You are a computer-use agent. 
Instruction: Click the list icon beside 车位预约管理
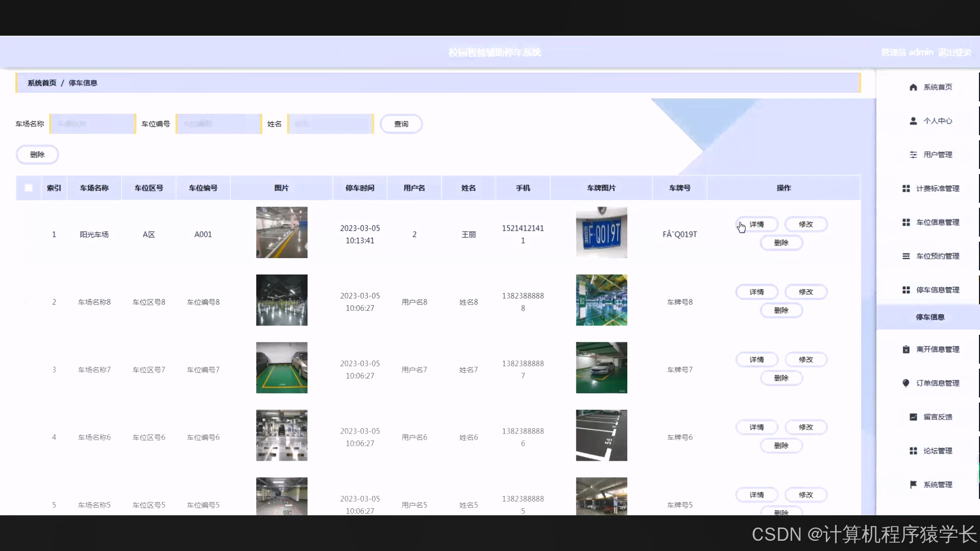pos(906,256)
